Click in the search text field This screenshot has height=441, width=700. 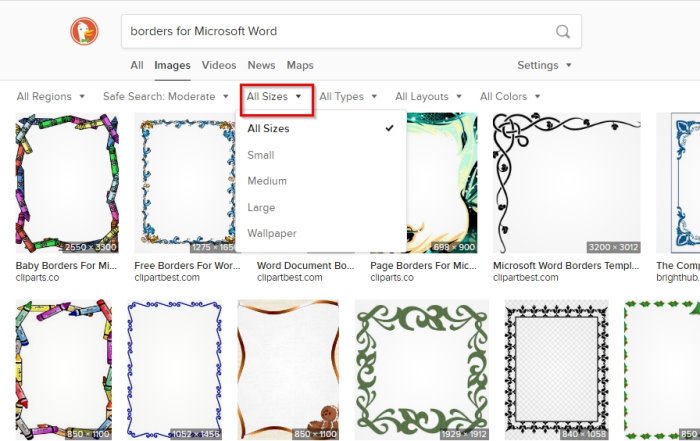[335, 32]
